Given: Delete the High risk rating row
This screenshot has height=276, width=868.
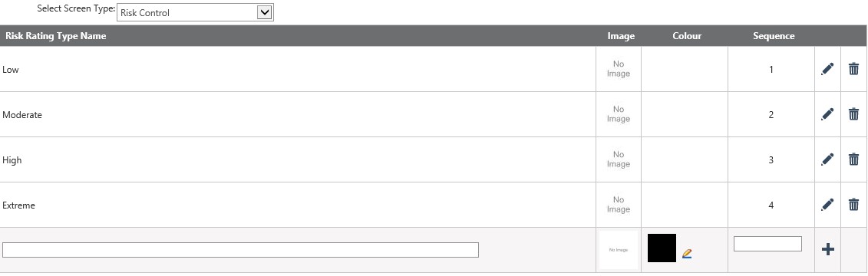Looking at the screenshot, I should coord(853,159).
